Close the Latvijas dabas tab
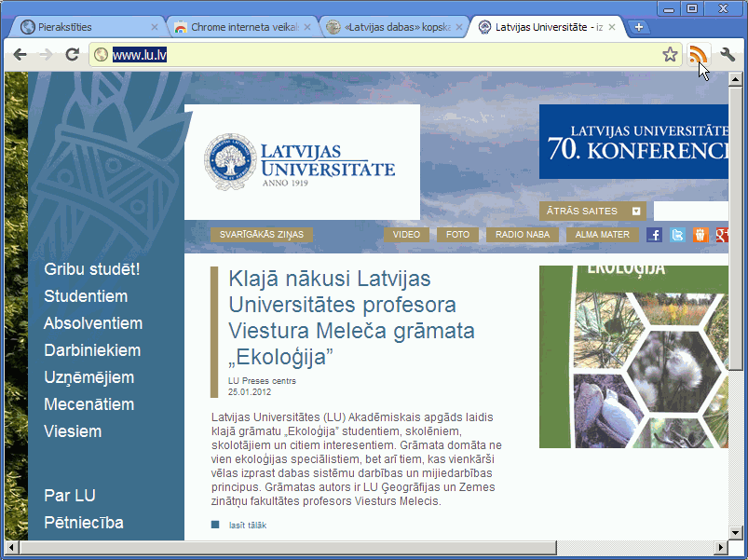This screenshot has height=560, width=748. [x=459, y=27]
